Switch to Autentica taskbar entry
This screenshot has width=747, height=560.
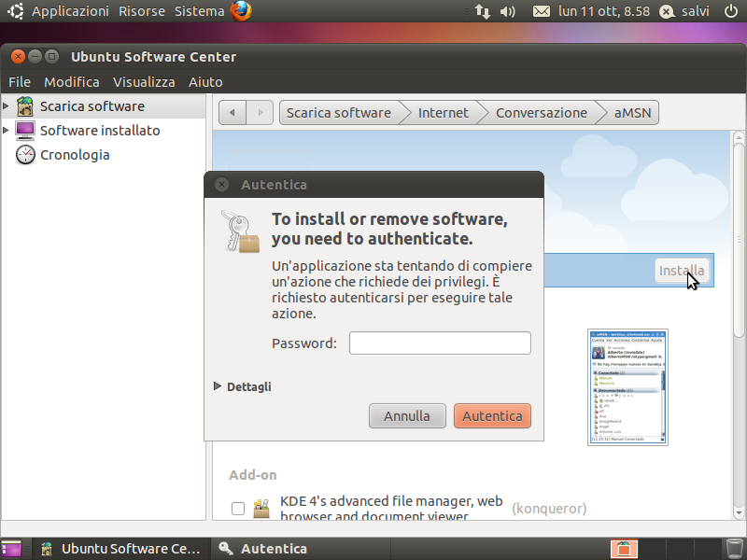pos(300,549)
